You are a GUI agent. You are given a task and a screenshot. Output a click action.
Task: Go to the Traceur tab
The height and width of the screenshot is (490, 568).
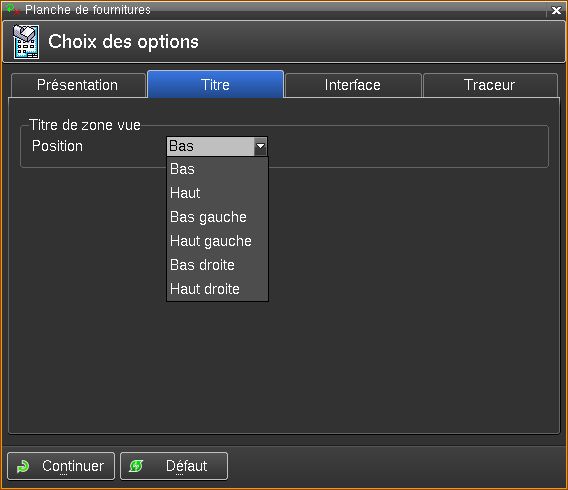click(x=490, y=85)
